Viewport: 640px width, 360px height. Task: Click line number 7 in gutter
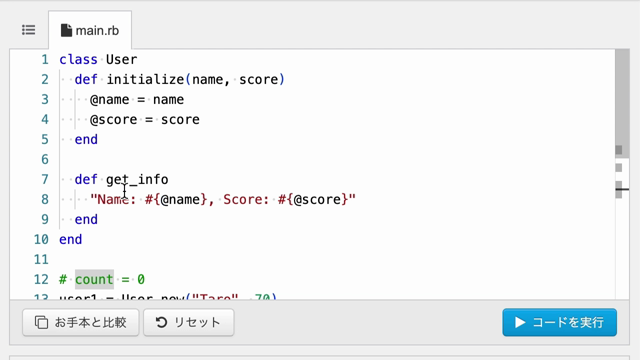(44, 180)
